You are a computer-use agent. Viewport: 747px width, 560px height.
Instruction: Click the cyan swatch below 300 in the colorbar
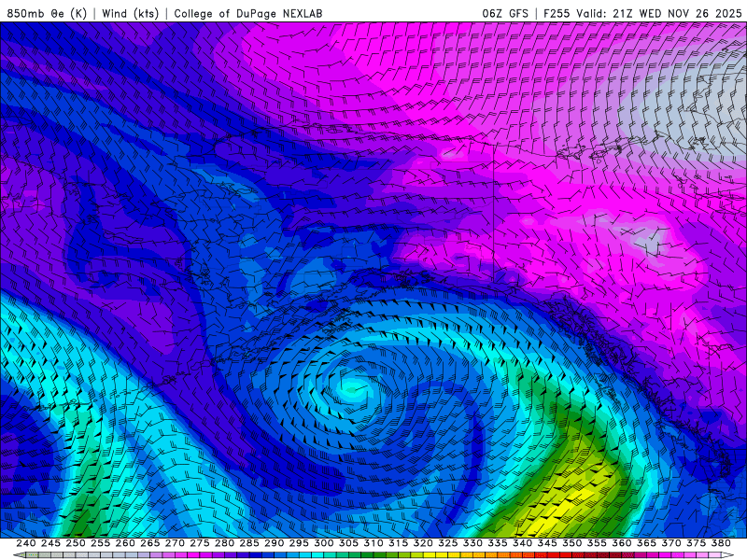317,554
